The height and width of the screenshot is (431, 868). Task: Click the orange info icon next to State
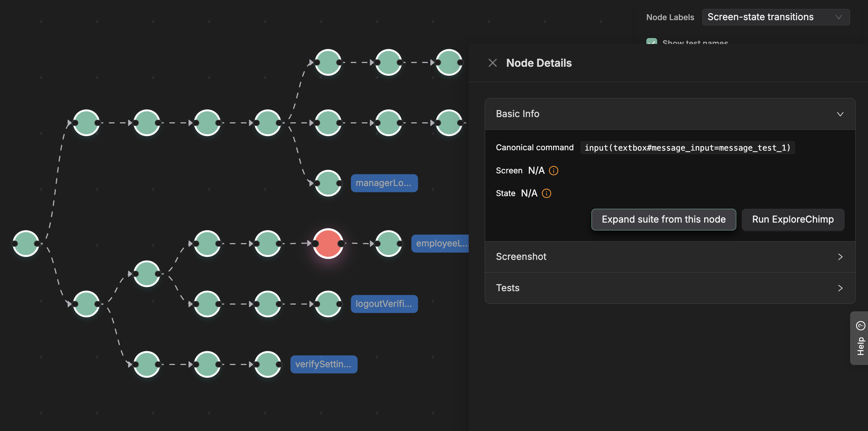(546, 194)
